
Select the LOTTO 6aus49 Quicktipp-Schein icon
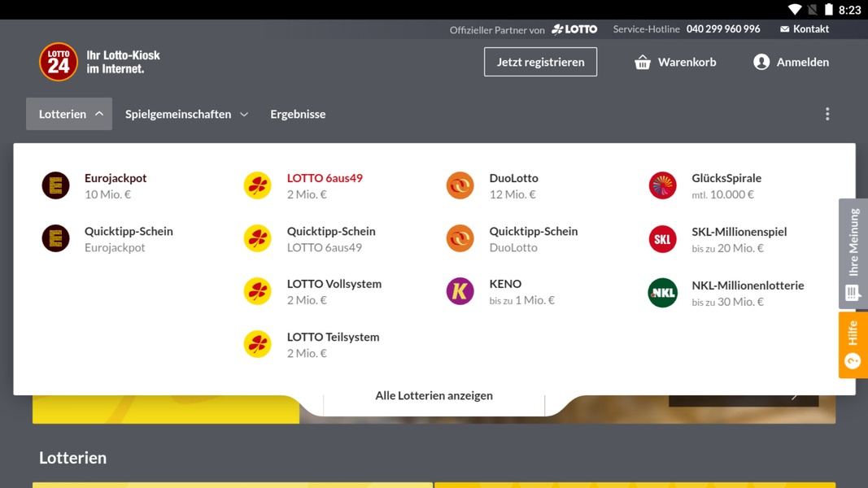(258, 238)
